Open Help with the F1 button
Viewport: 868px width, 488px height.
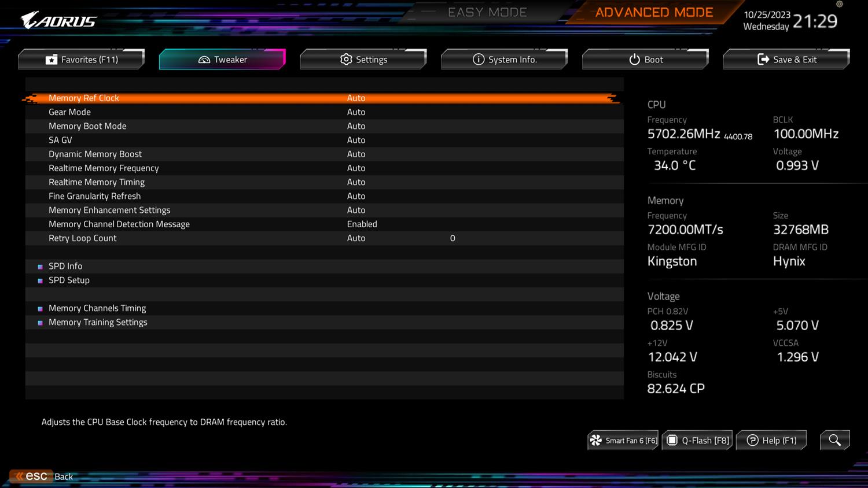(771, 441)
